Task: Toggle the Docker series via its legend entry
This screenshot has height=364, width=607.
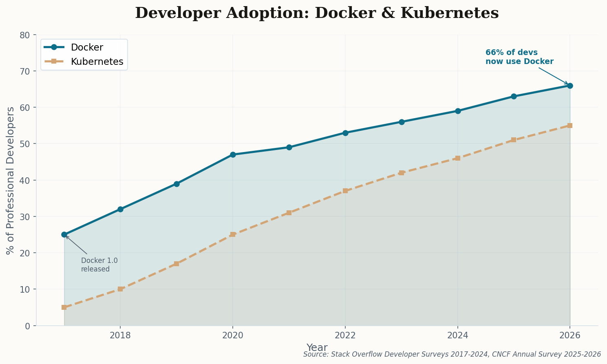Action: coord(86,47)
